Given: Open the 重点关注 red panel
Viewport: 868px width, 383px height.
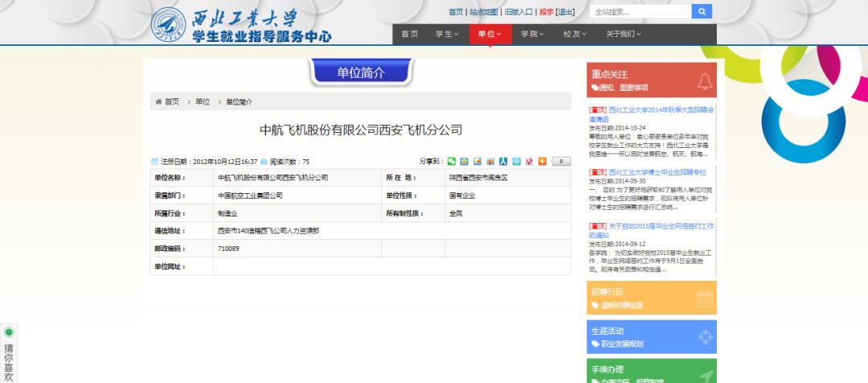Looking at the screenshot, I should [x=652, y=80].
